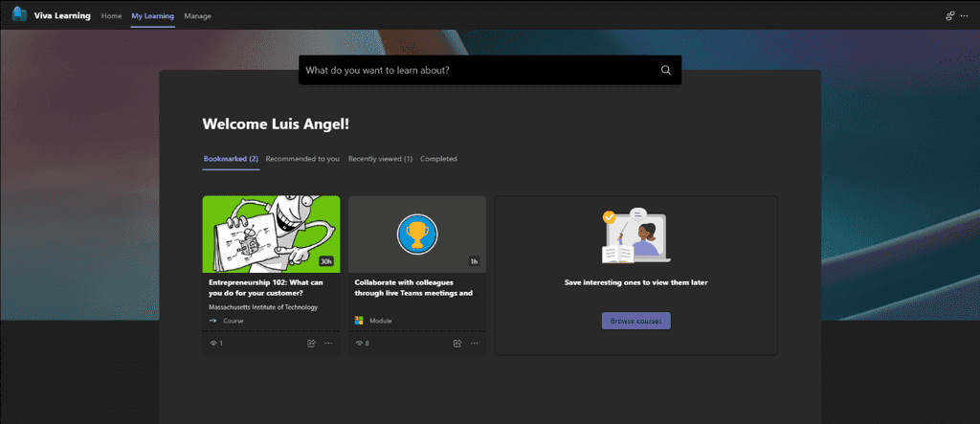Open more options on Entrepreneurship 102 card
The image size is (980, 424).
[329, 343]
